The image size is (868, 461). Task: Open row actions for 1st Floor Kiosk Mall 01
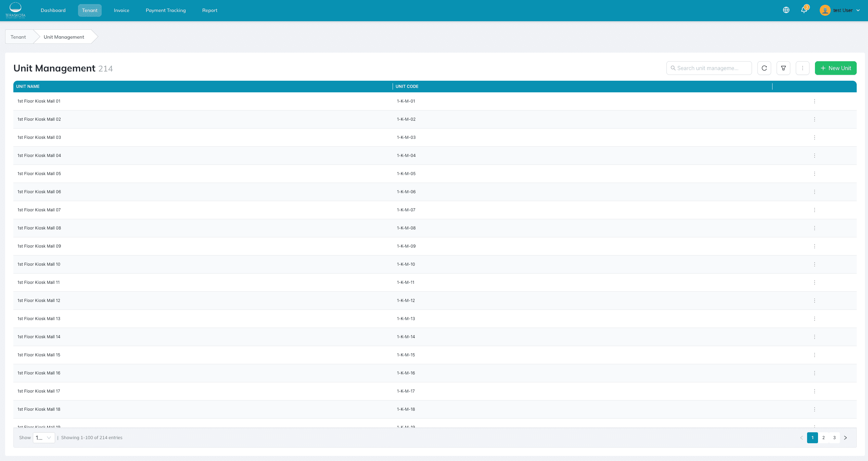point(815,101)
